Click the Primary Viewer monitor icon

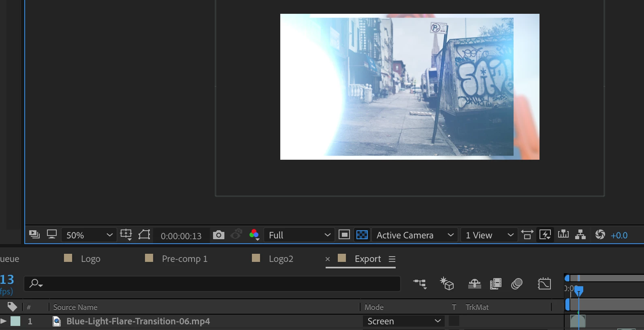51,234
